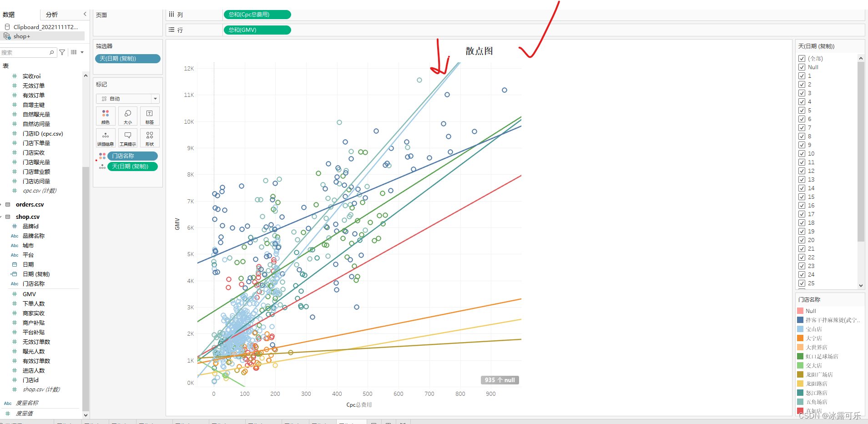Click the table icon of shop.csv
The height and width of the screenshot is (424, 868).
point(8,217)
